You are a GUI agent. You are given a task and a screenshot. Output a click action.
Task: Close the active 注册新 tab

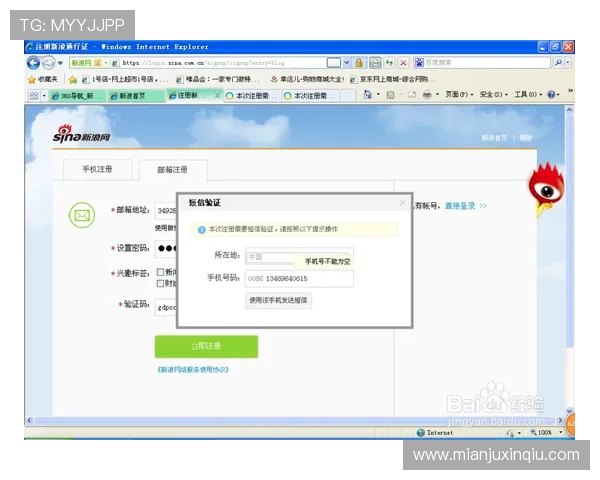[x=217, y=95]
